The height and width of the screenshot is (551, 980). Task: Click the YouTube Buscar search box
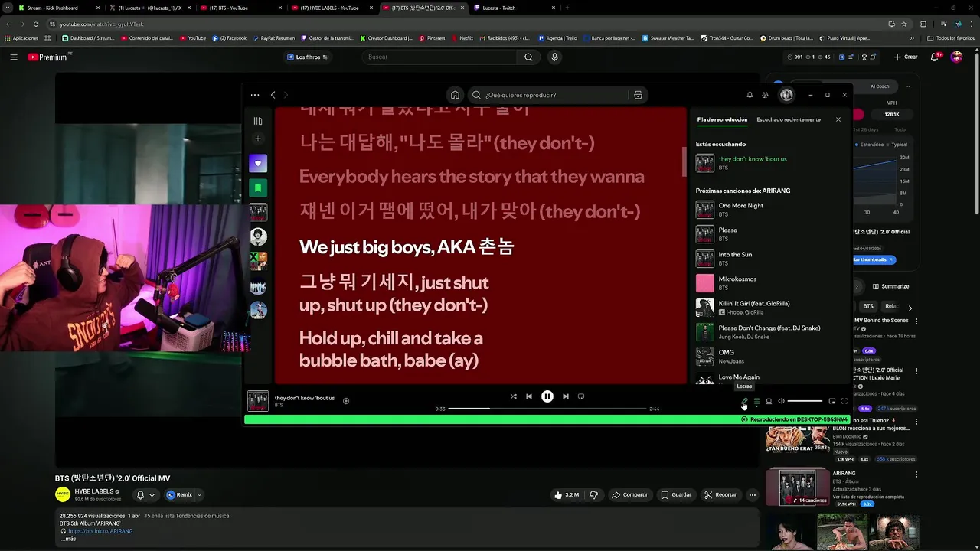click(x=439, y=57)
